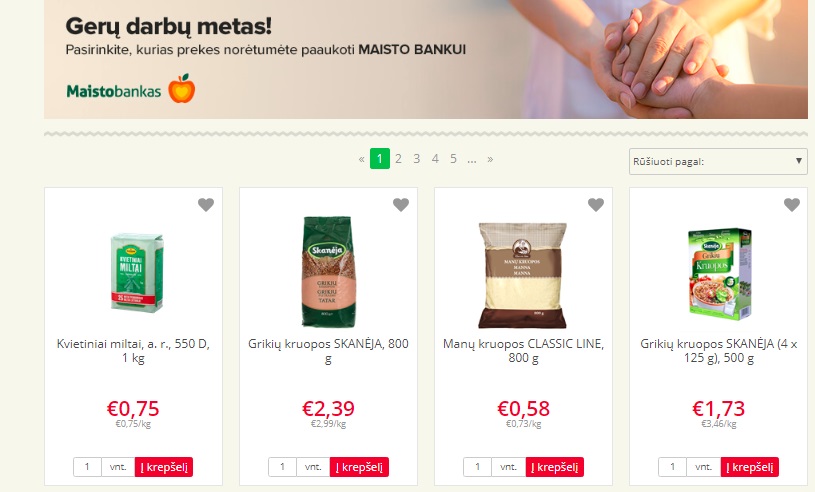
Task: Open the Kvietiniai miltai, a. r., 550 D title link
Action: (133, 351)
